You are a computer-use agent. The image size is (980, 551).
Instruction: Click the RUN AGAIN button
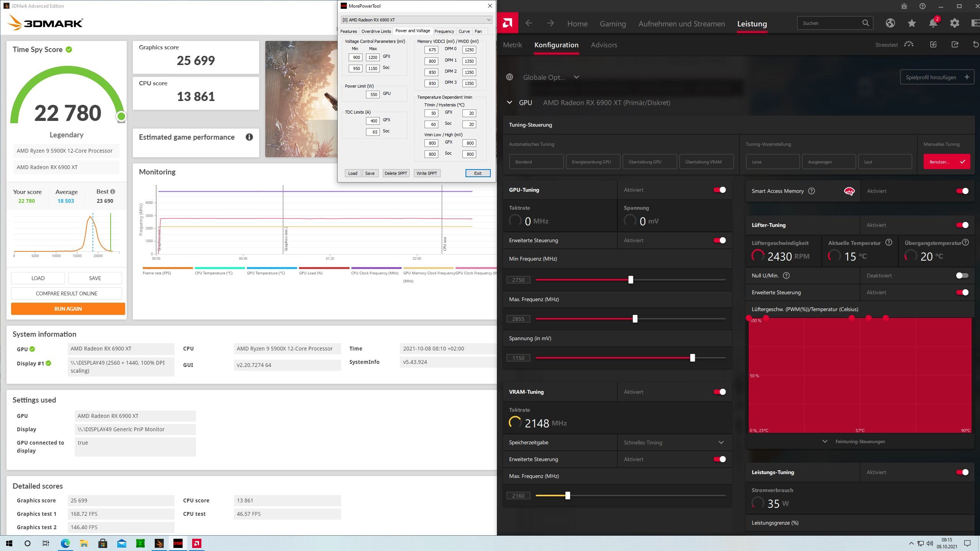coord(68,309)
